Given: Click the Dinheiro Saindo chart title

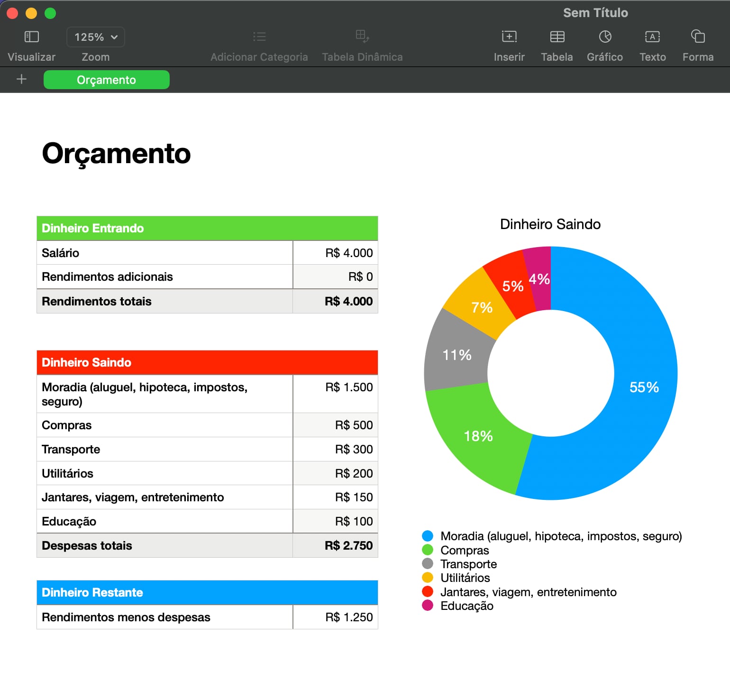Looking at the screenshot, I should (x=550, y=224).
